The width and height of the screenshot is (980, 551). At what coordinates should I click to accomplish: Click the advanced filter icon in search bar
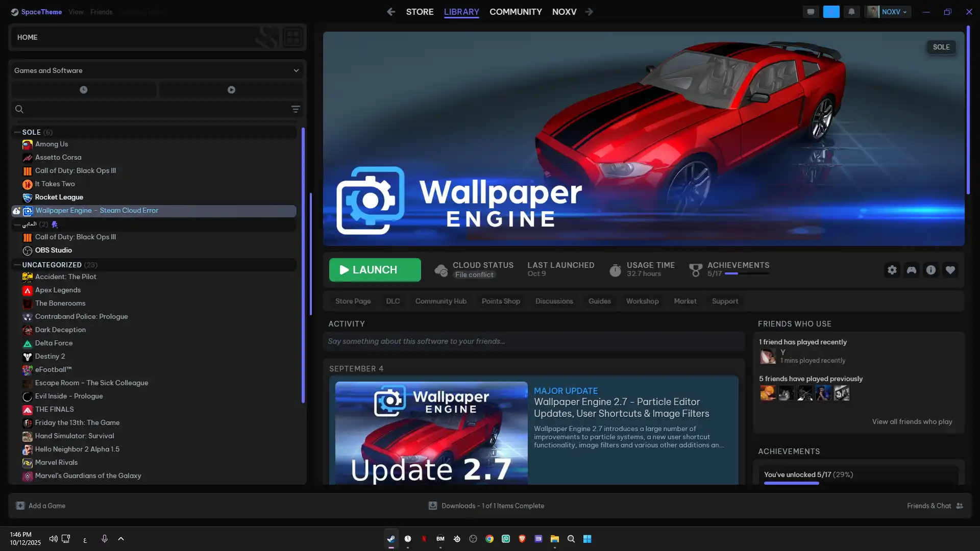pos(295,109)
